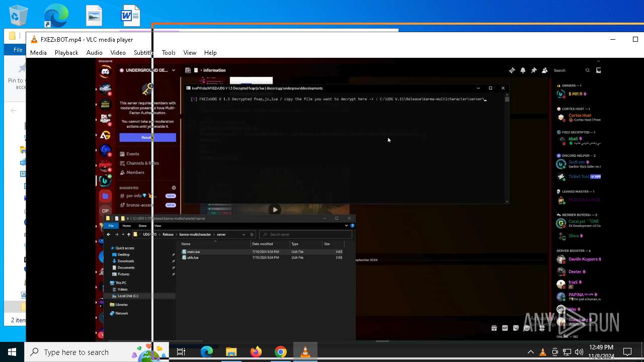Show hidden tray icons chevron
The image size is (644, 362).
[x=530, y=352]
